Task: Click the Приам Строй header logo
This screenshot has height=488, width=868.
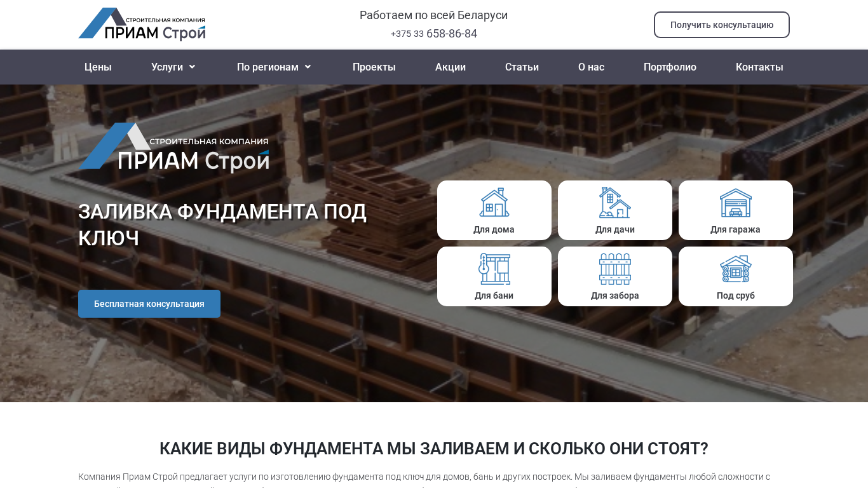Action: [142, 24]
